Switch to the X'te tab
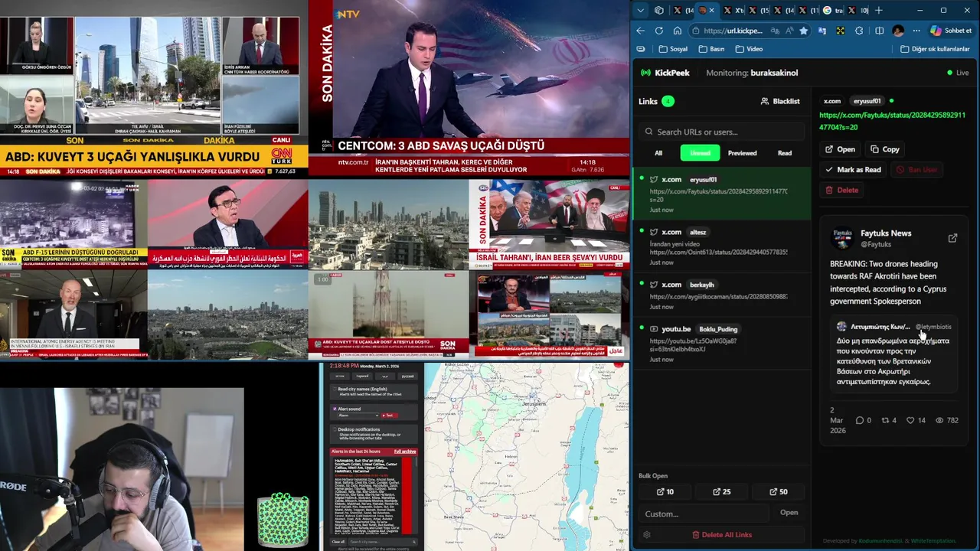980x551 pixels. pyautogui.click(x=733, y=10)
